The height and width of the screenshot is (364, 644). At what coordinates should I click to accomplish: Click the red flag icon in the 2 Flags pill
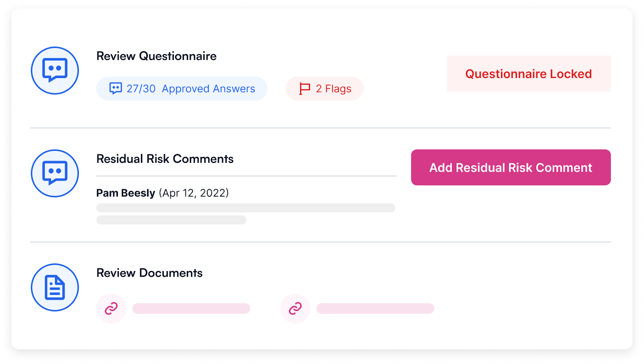pyautogui.click(x=305, y=88)
